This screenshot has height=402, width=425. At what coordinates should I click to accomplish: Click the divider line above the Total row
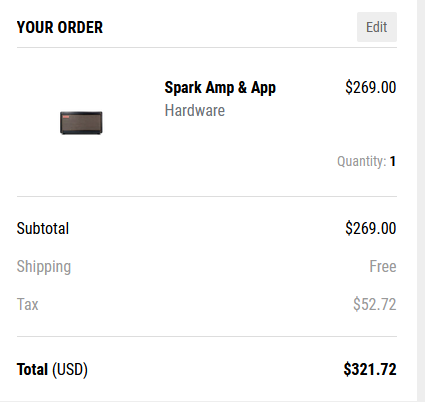click(x=207, y=336)
